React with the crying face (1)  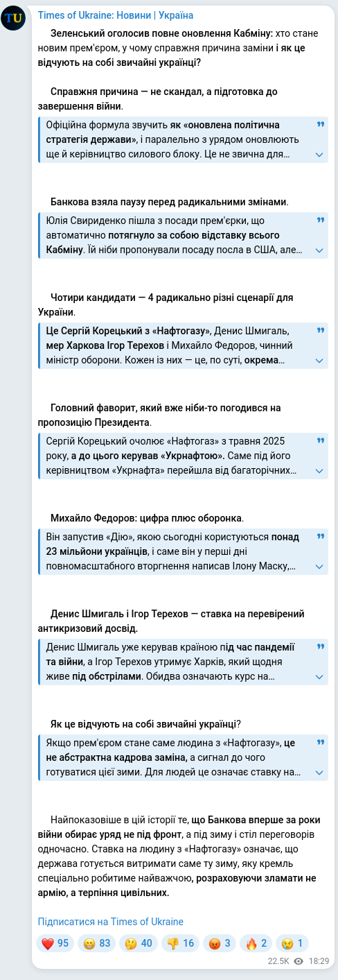pyautogui.click(x=292, y=943)
